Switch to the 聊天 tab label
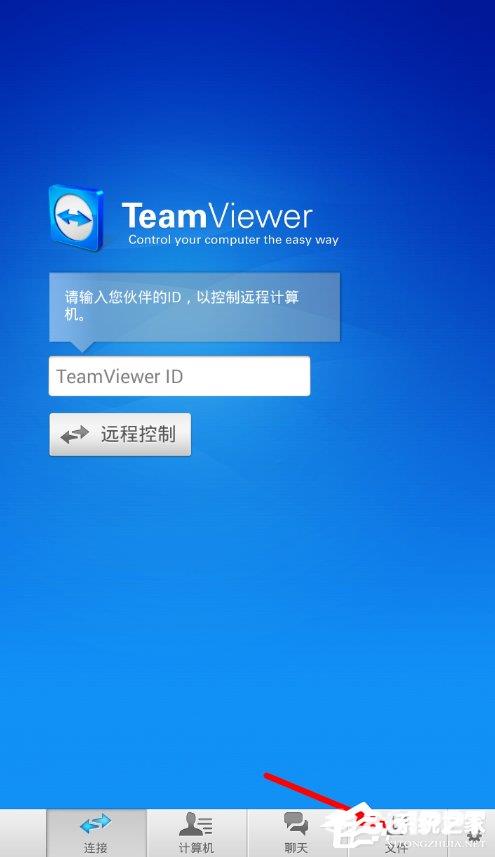This screenshot has width=495, height=857. [x=296, y=848]
